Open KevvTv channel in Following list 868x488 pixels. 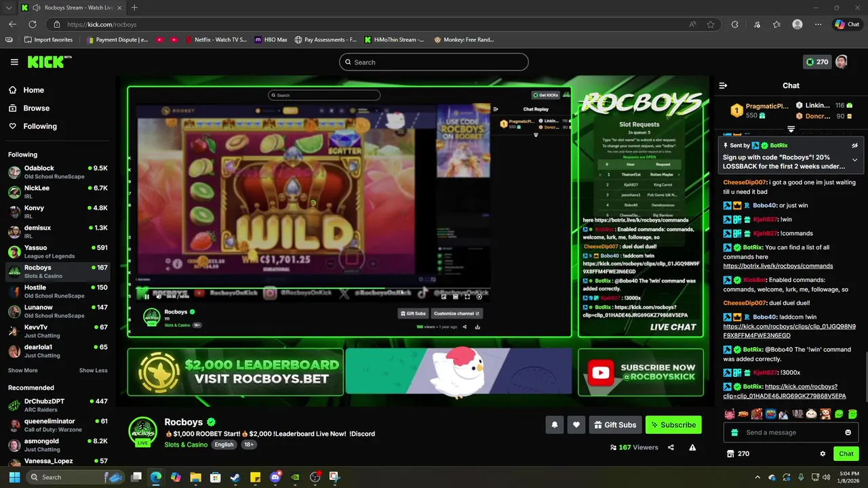coord(58,331)
